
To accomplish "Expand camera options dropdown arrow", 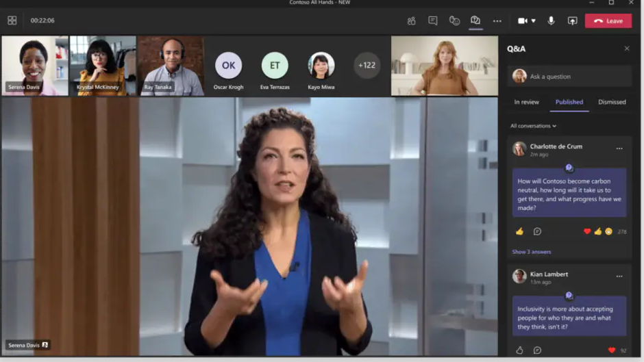I will (x=533, y=21).
